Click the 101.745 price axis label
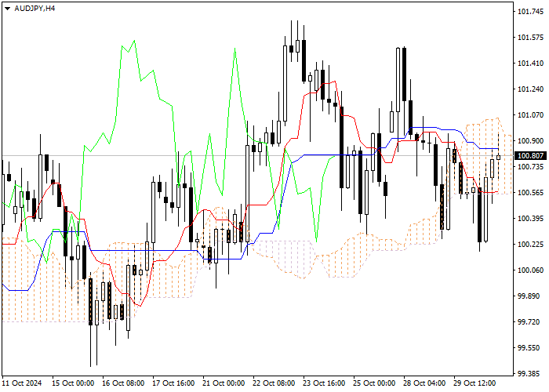549x392 pixels. [x=530, y=12]
